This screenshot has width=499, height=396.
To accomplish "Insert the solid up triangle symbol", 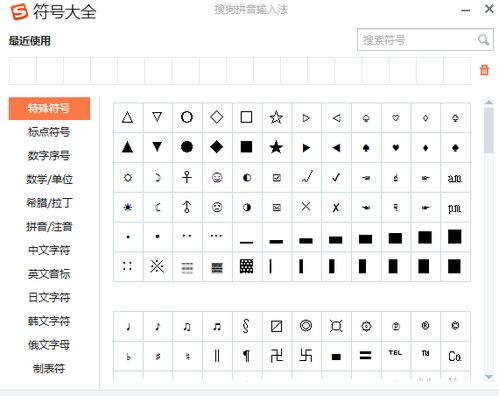I will click(128, 147).
